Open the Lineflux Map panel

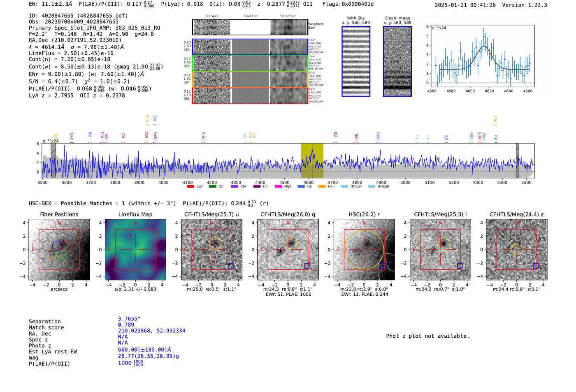click(135, 249)
